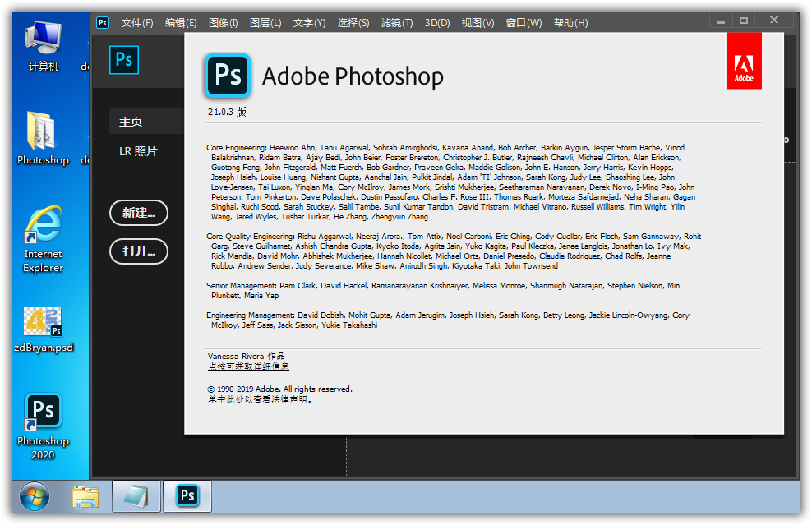Launch Internet Explorer desktop shortcut
812x525 pixels.
pos(44,239)
